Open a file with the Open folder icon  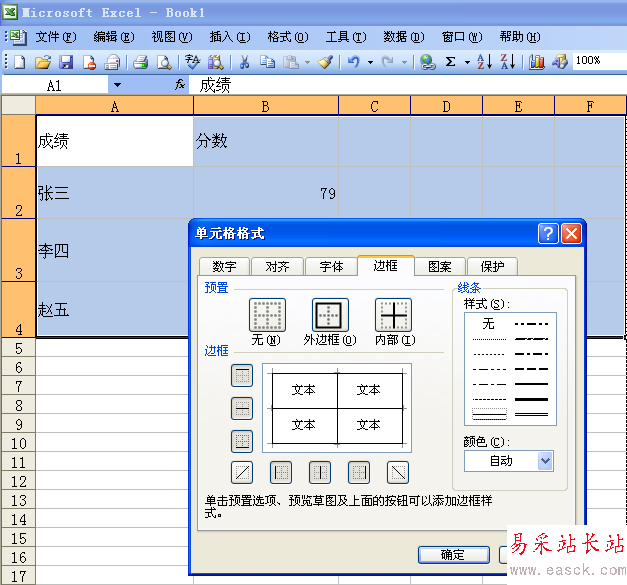pos(43,62)
